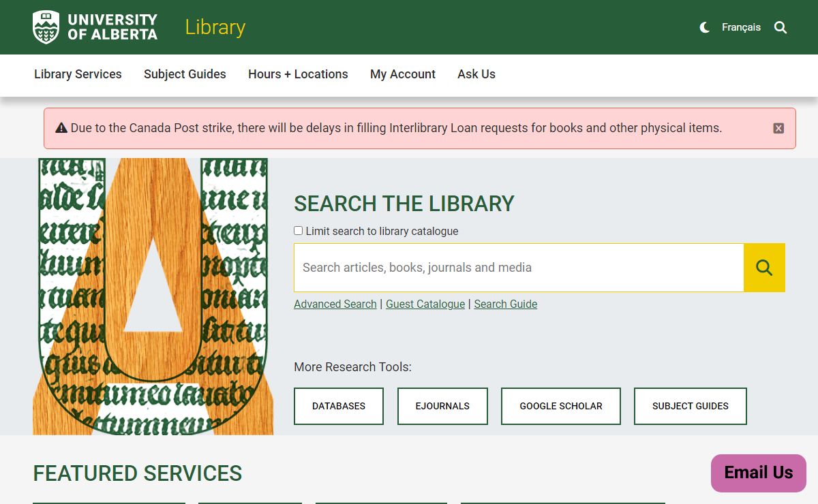Open the Hours + Locations menu
This screenshot has width=818, height=504.
point(298,74)
